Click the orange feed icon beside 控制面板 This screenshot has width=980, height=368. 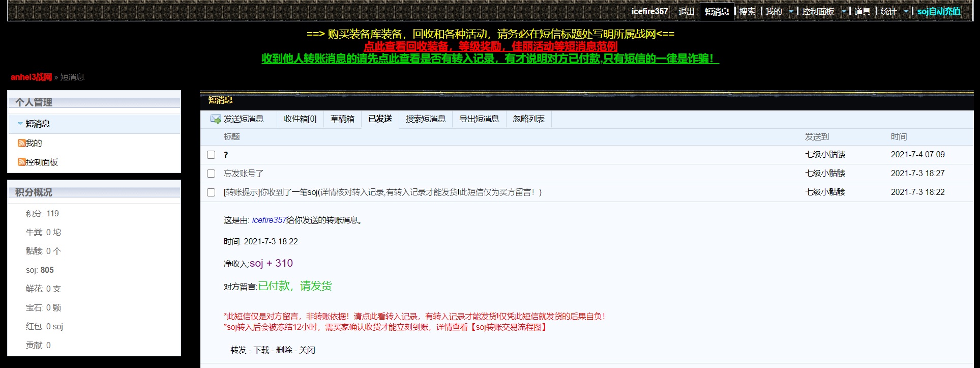21,162
